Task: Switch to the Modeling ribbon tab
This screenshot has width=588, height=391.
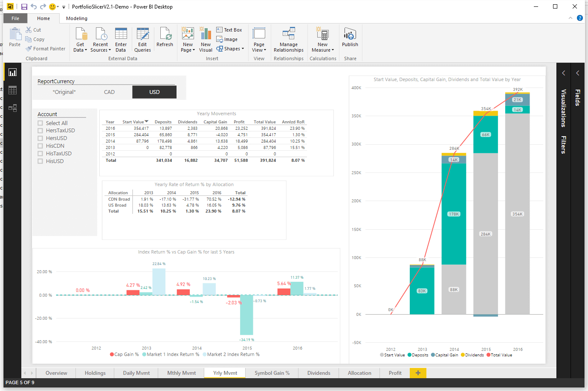Action: click(77, 18)
